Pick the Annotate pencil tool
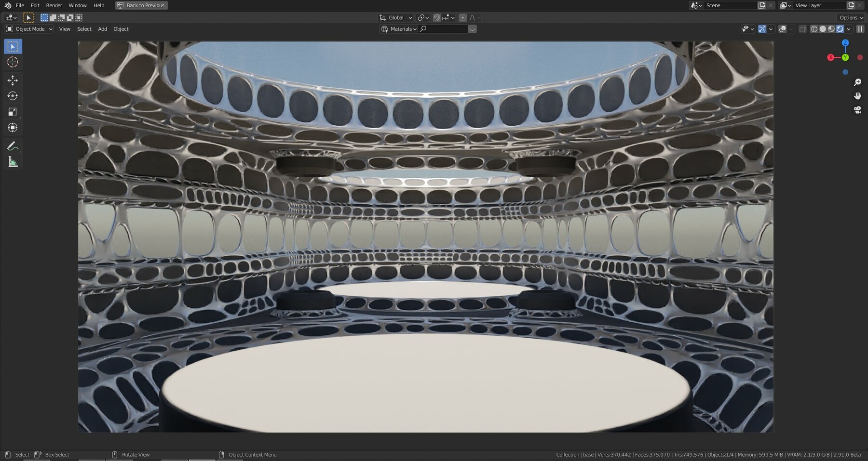The image size is (868, 461). click(x=13, y=146)
